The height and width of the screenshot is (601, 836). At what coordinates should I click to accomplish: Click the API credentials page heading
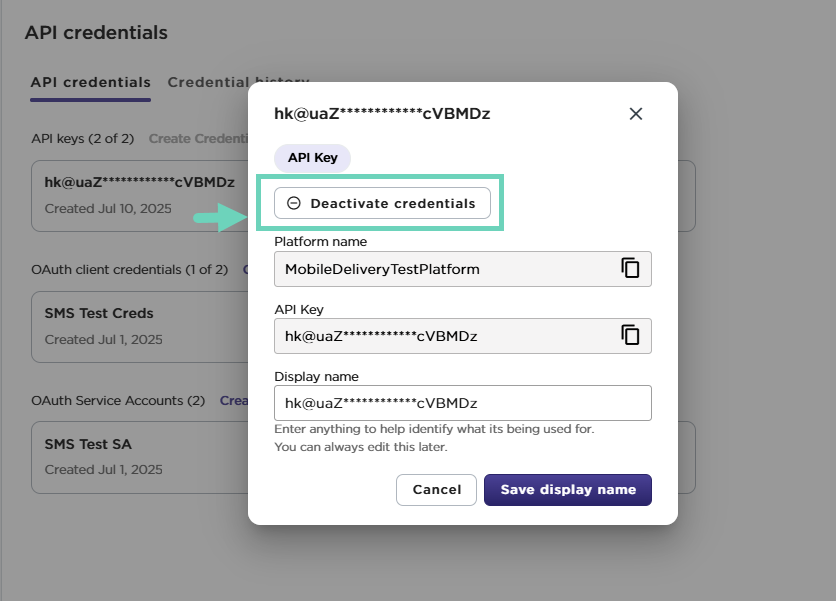97,33
